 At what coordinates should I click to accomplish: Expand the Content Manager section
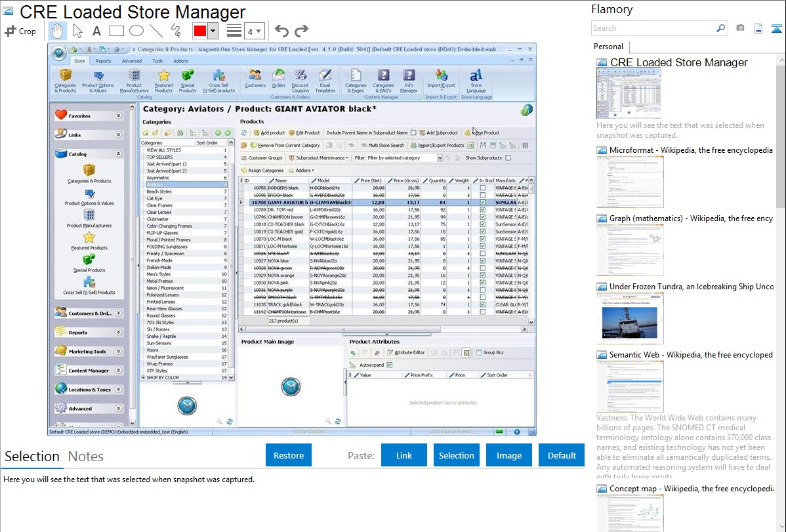click(x=118, y=371)
